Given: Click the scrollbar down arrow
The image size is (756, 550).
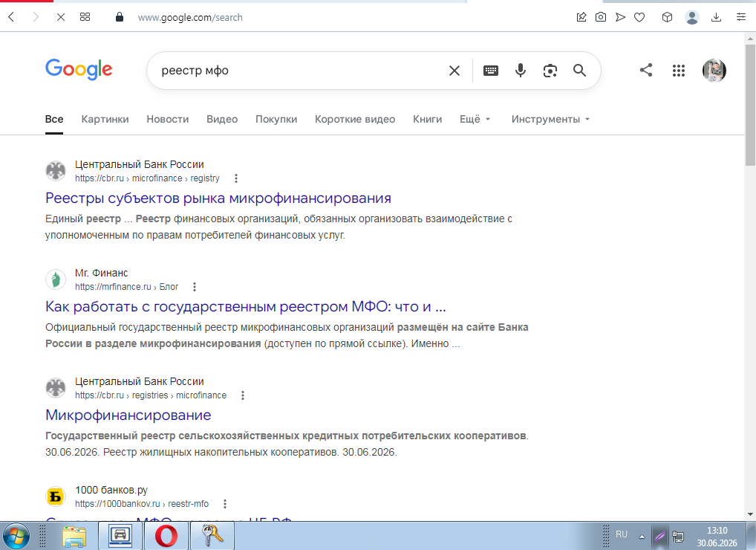Looking at the screenshot, I should point(750,514).
